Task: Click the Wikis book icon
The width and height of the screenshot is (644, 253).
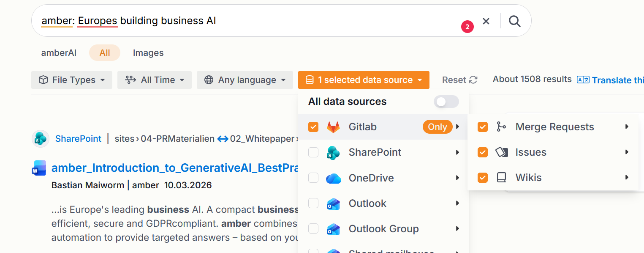Action: coord(501,178)
